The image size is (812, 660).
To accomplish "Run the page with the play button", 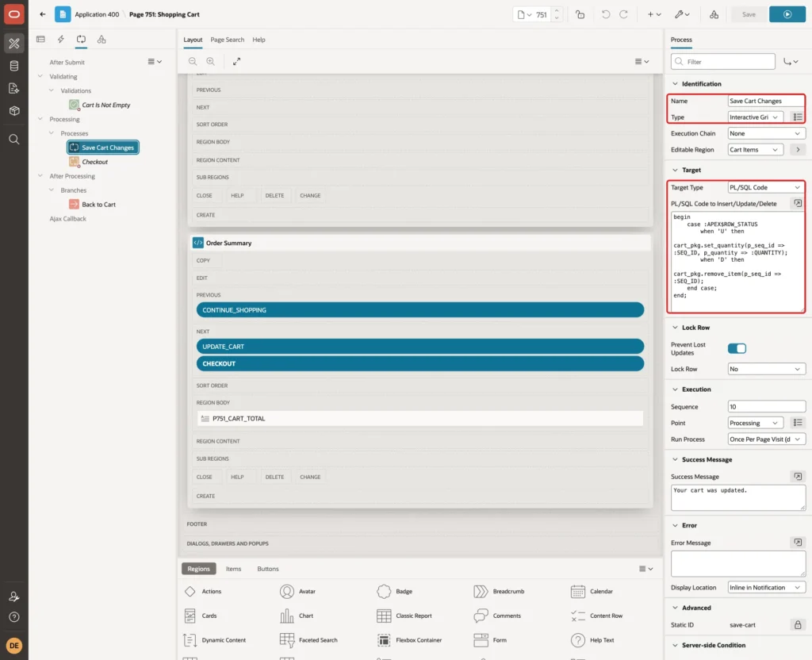I will coord(787,14).
